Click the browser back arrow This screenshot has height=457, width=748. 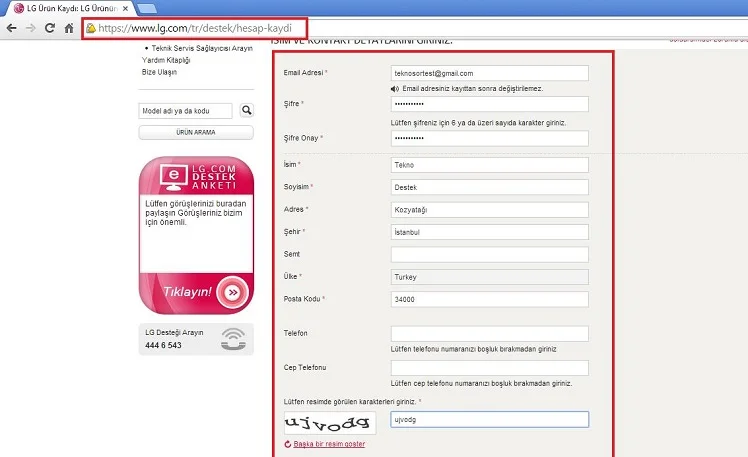coord(11,28)
